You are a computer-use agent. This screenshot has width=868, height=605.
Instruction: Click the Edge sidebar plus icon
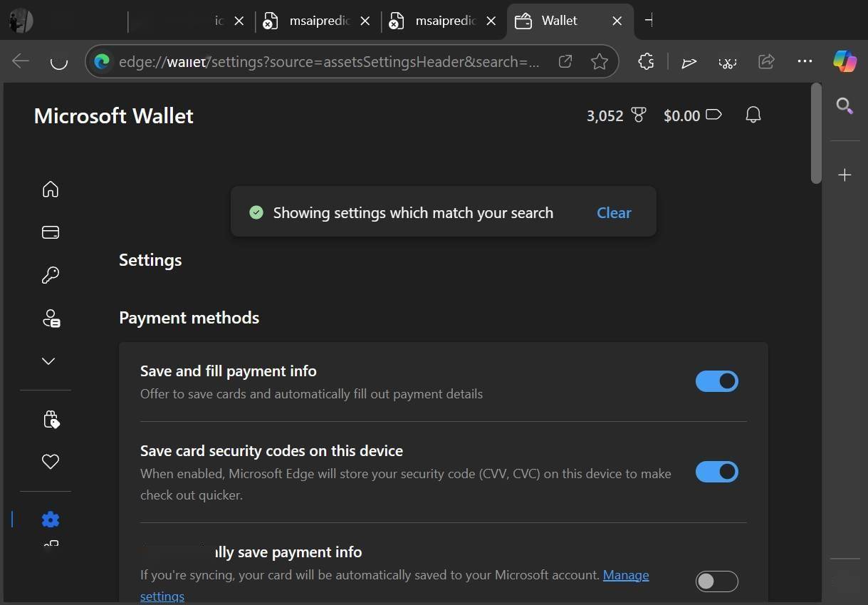(x=845, y=175)
